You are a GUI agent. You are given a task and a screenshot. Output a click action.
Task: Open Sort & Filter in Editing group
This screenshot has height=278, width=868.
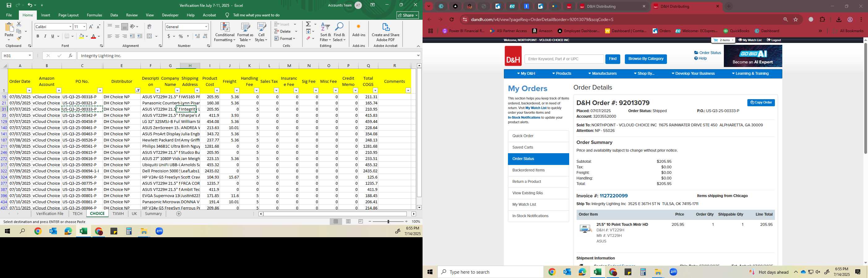(325, 32)
